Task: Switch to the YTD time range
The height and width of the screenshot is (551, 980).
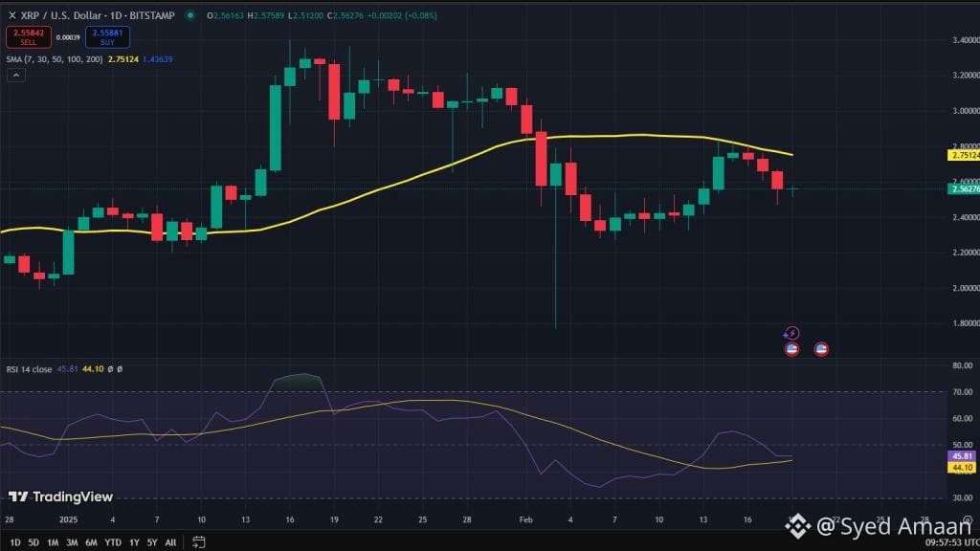Action: [x=113, y=542]
